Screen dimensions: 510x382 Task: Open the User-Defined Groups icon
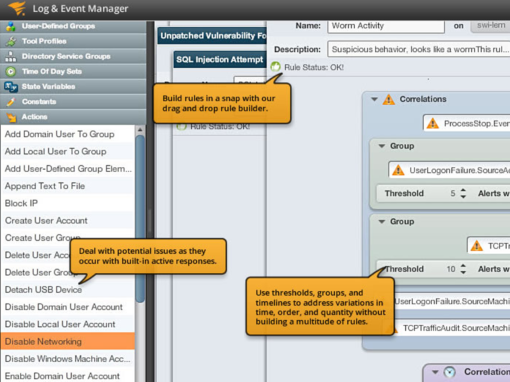[11, 26]
